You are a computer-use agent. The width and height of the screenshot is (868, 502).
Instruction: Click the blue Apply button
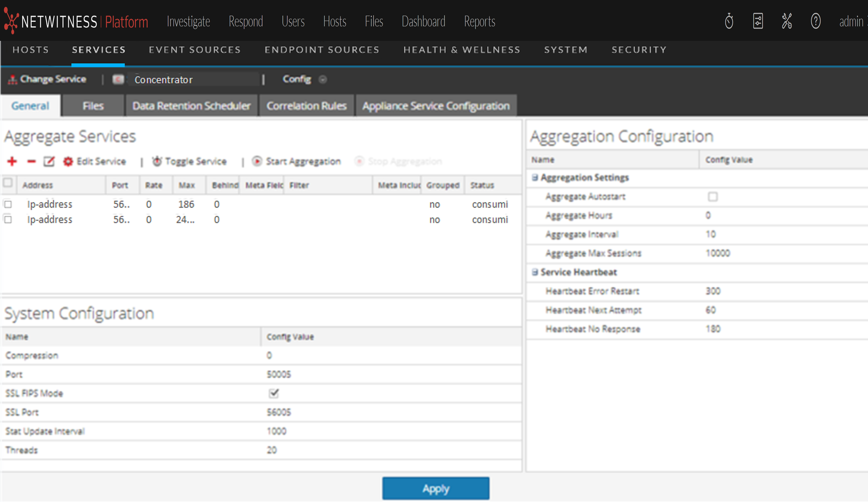point(436,488)
